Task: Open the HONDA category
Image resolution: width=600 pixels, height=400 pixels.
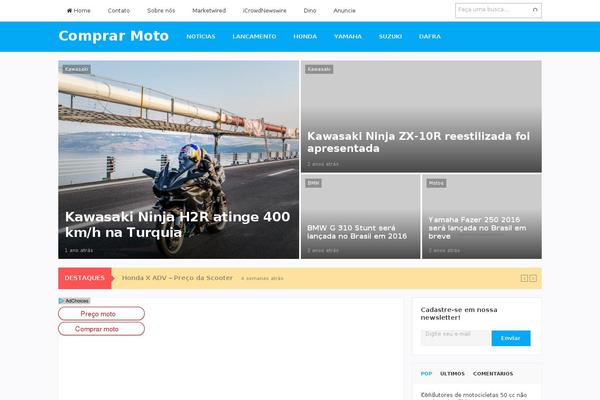Action: pos(305,36)
